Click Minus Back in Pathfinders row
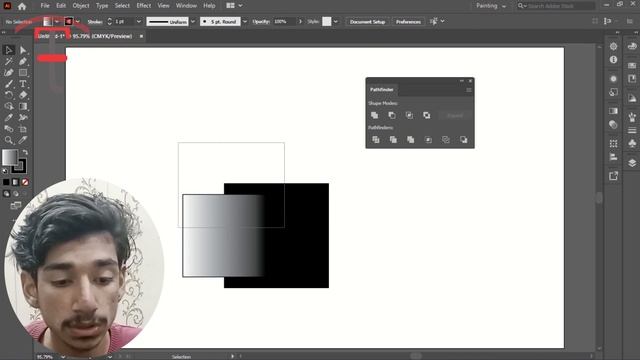 tap(463, 140)
